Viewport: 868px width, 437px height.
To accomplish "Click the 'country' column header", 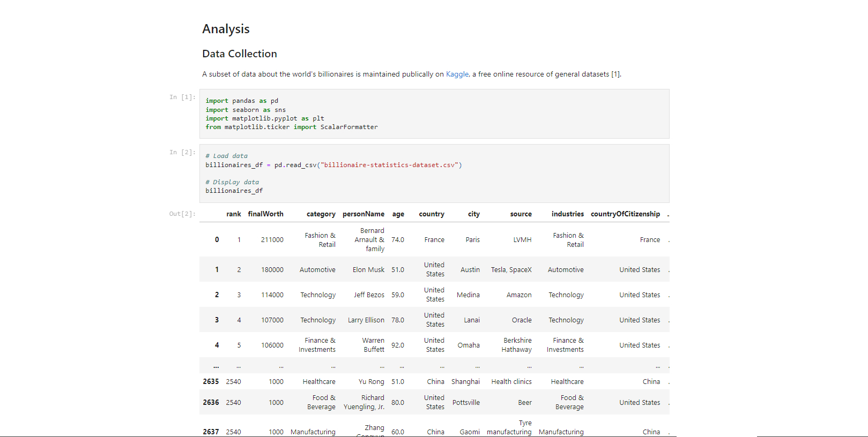I will [x=432, y=214].
